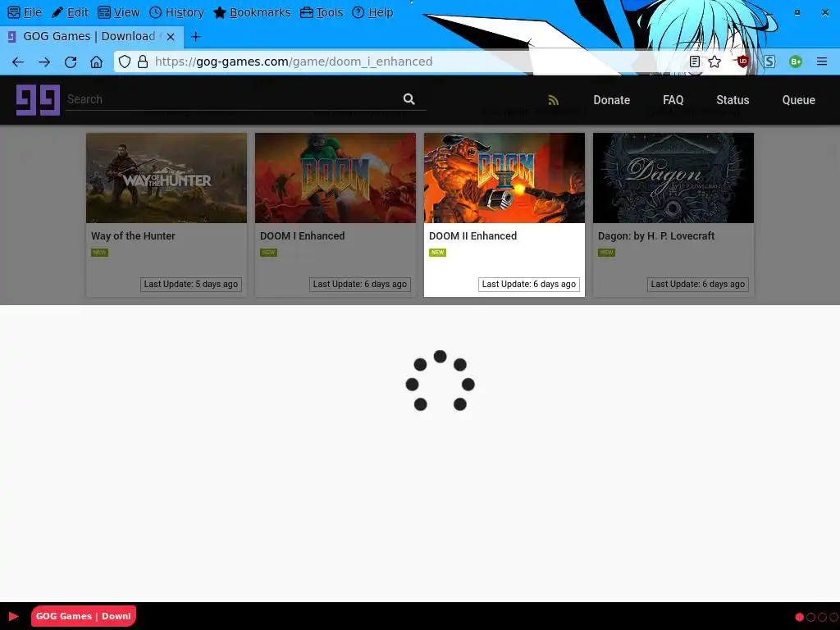Open the Edit menu
Image resolution: width=840 pixels, height=630 pixels.
[x=71, y=12]
